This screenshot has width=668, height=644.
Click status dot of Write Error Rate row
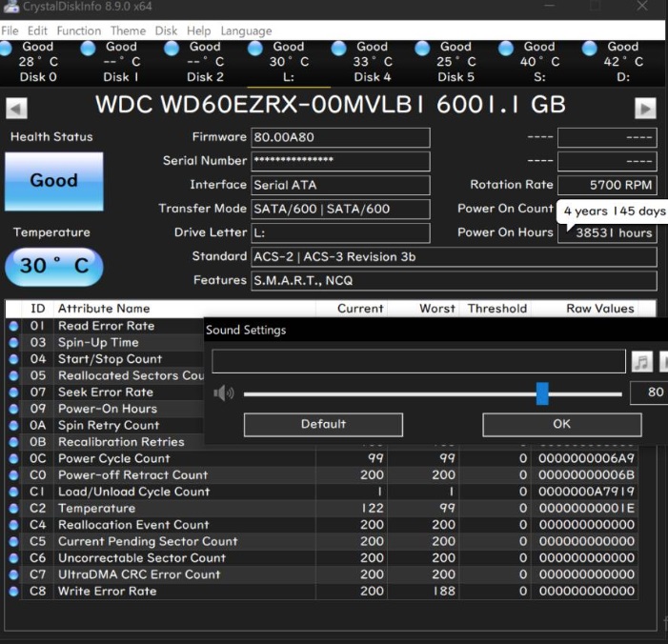coord(13,592)
